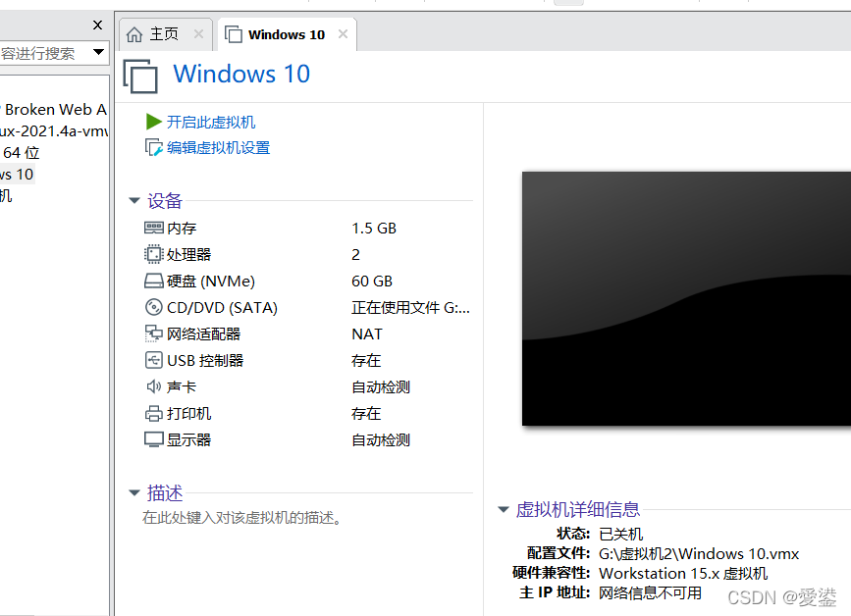Click the 网络适配器 device label
The width and height of the screenshot is (851, 616).
[203, 334]
